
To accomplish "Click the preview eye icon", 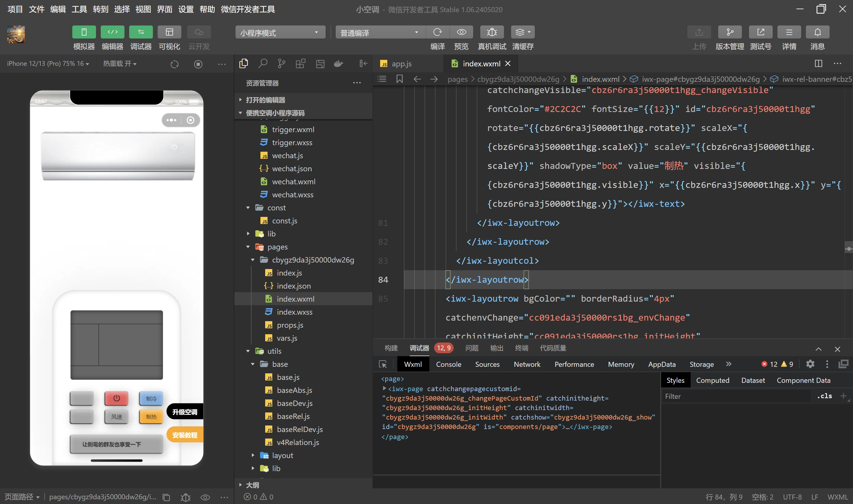I will (461, 32).
